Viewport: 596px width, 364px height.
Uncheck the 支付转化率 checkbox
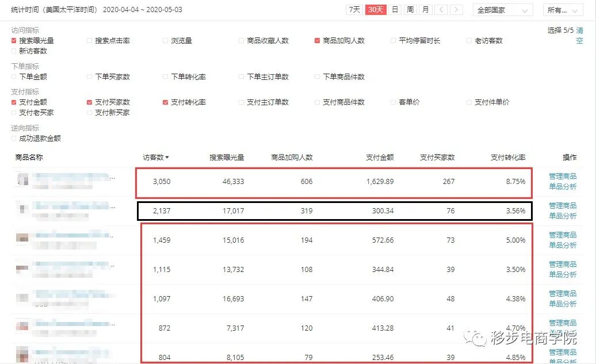pyautogui.click(x=165, y=102)
